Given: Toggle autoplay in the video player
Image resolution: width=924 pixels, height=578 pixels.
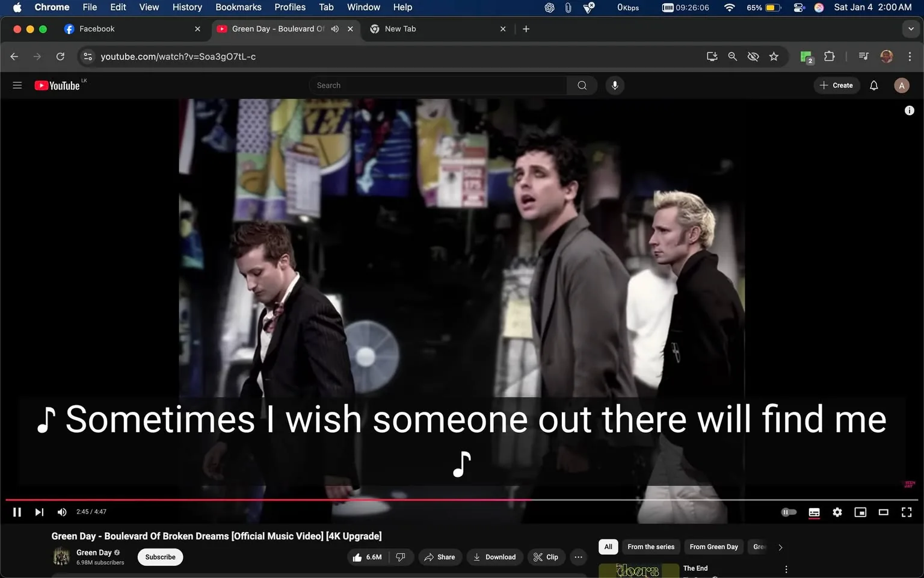Looking at the screenshot, I should (x=789, y=512).
